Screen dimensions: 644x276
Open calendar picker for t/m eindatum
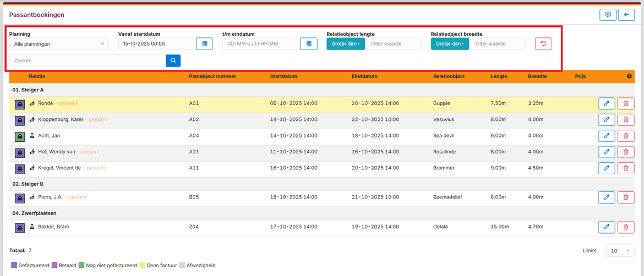pos(308,43)
